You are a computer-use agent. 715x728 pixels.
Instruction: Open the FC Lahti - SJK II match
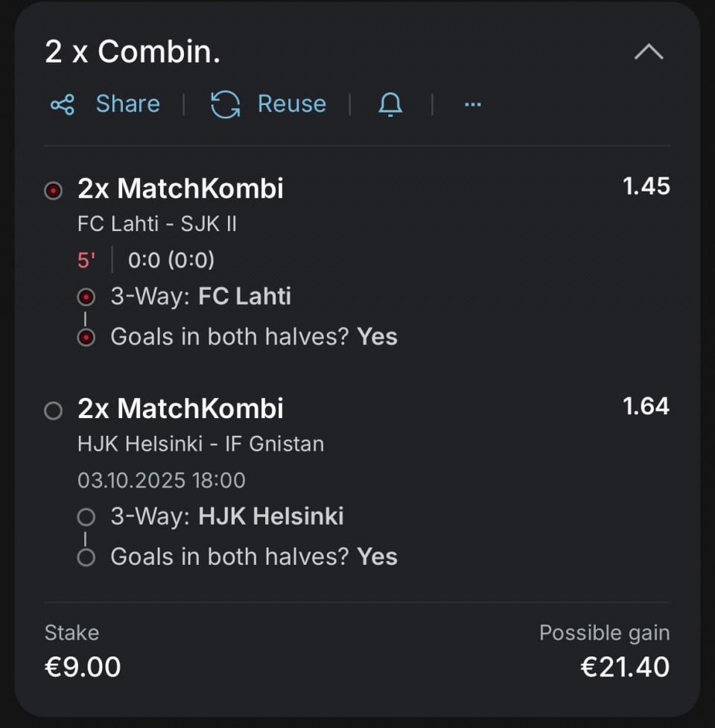[157, 224]
